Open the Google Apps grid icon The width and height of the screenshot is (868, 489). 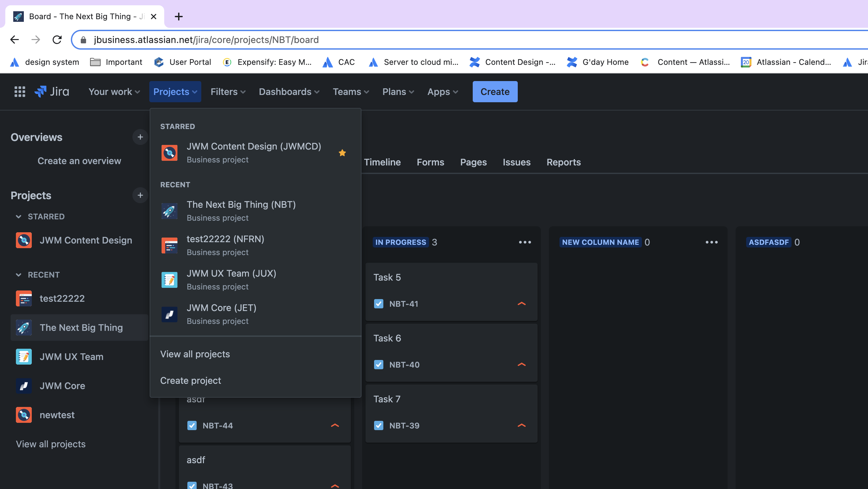(19, 92)
